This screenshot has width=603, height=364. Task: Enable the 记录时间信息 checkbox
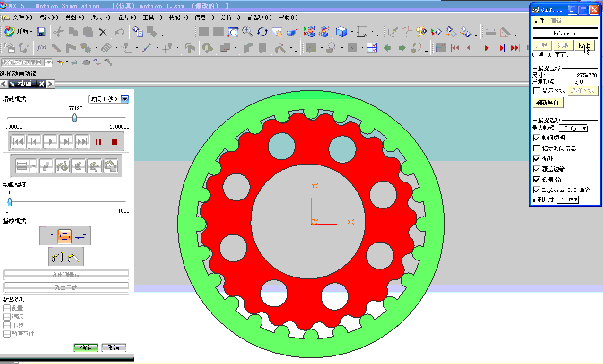[x=536, y=148]
